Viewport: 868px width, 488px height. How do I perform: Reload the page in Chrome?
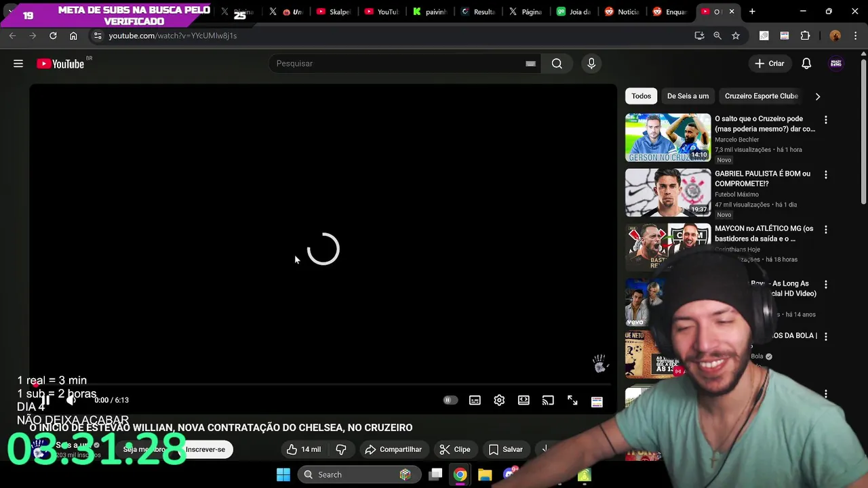click(53, 36)
